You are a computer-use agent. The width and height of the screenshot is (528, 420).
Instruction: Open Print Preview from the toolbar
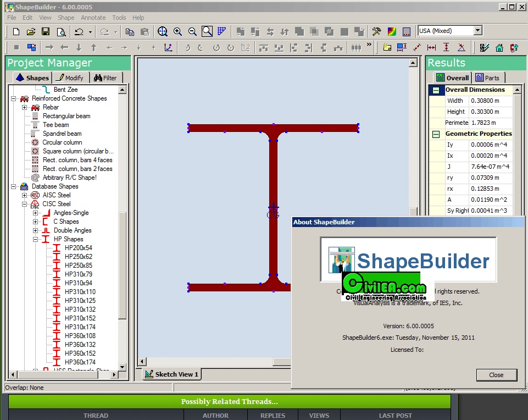tap(61, 32)
